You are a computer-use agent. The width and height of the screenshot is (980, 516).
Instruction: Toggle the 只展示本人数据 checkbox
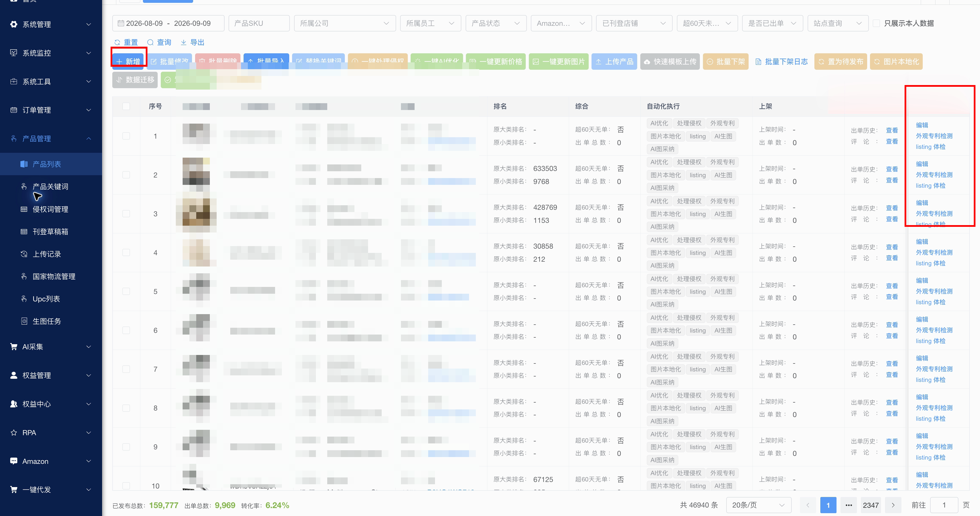tap(876, 23)
